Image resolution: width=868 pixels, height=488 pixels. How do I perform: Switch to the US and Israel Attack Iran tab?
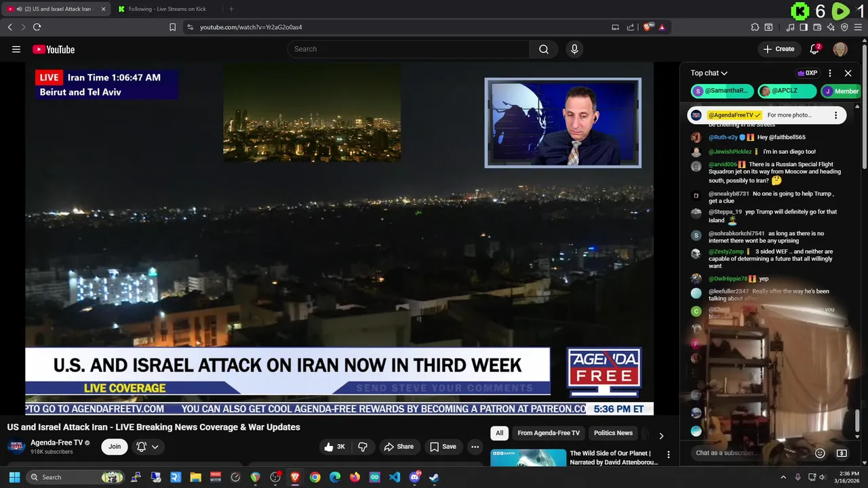click(x=56, y=9)
